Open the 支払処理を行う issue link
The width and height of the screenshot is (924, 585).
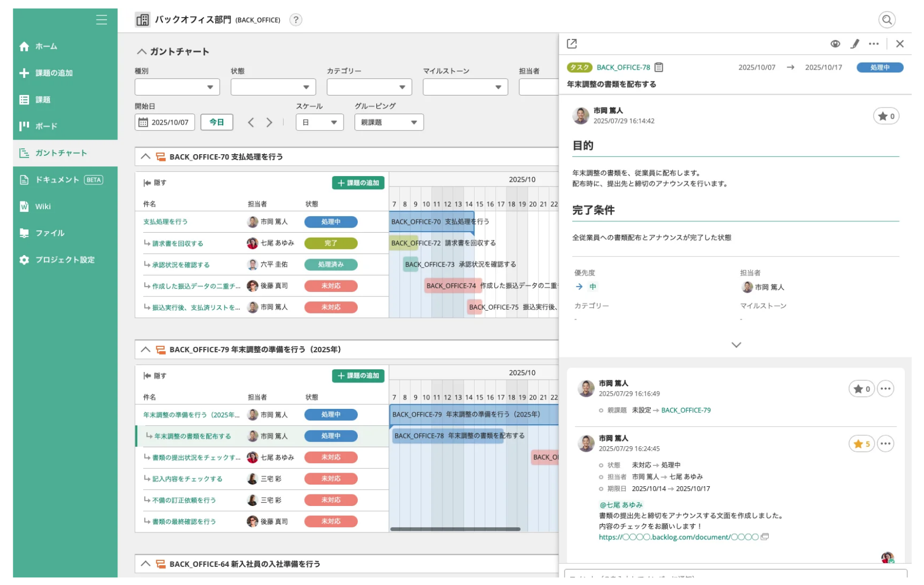[x=165, y=222]
